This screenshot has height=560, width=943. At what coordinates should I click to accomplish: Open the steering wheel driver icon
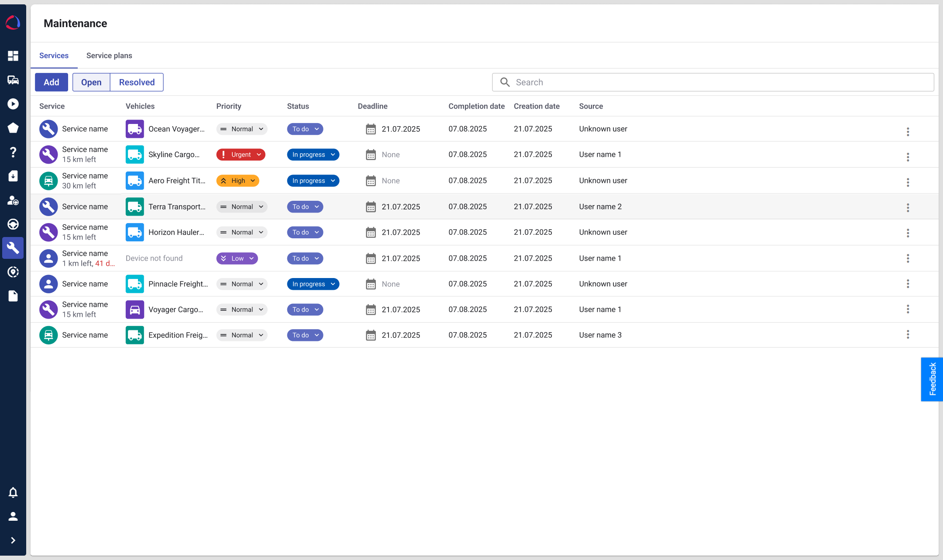coord(13,224)
